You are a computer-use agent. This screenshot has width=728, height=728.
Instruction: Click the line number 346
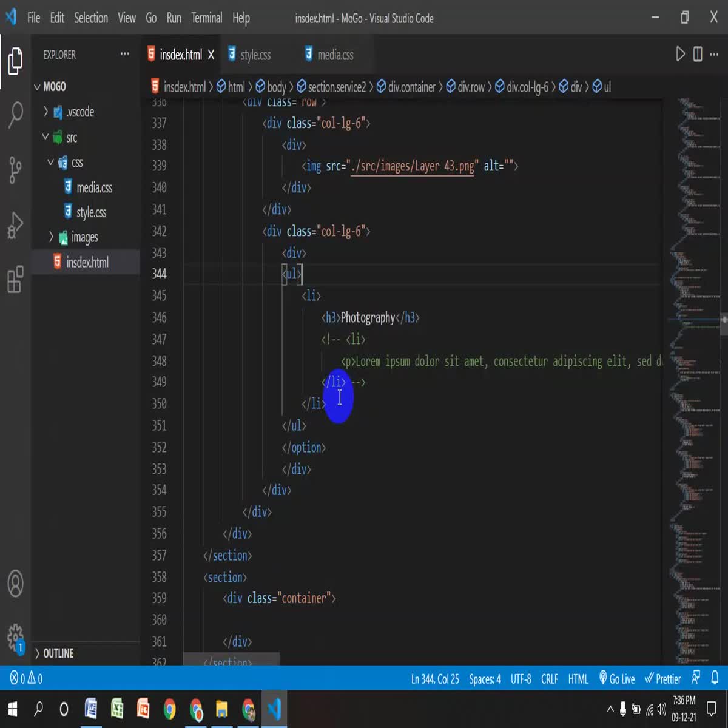[x=159, y=317]
